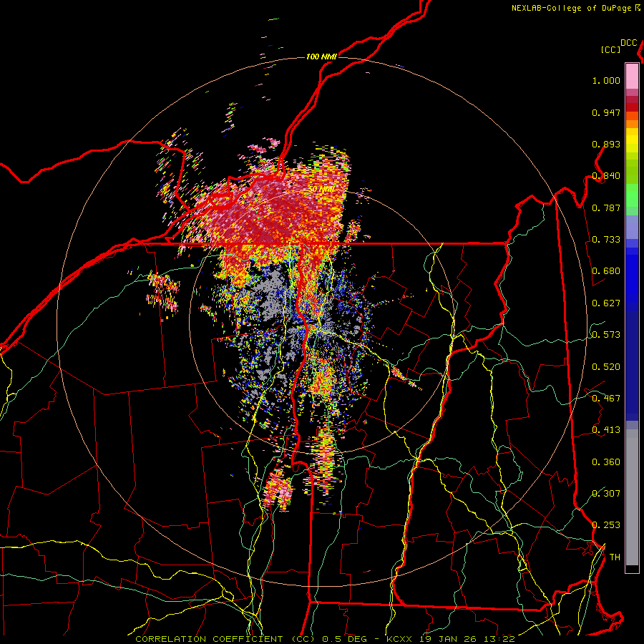Select the 0.680 legend value
644x644 pixels.
pos(606,271)
